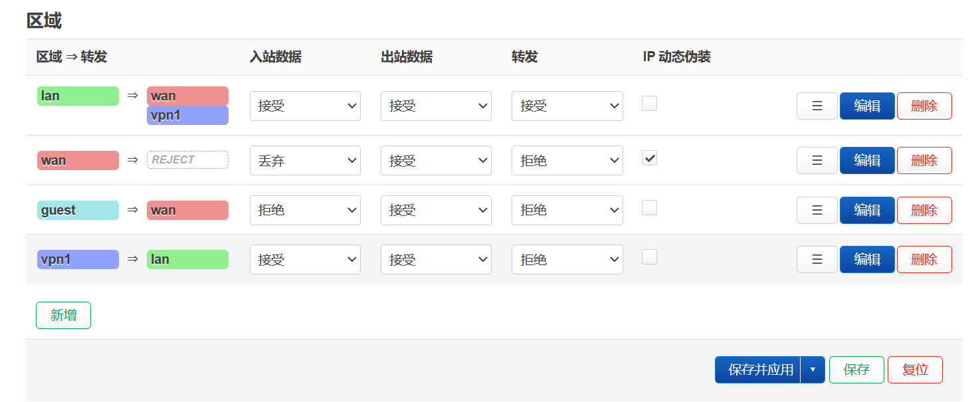Click 删除 button for guest zone

click(x=924, y=210)
